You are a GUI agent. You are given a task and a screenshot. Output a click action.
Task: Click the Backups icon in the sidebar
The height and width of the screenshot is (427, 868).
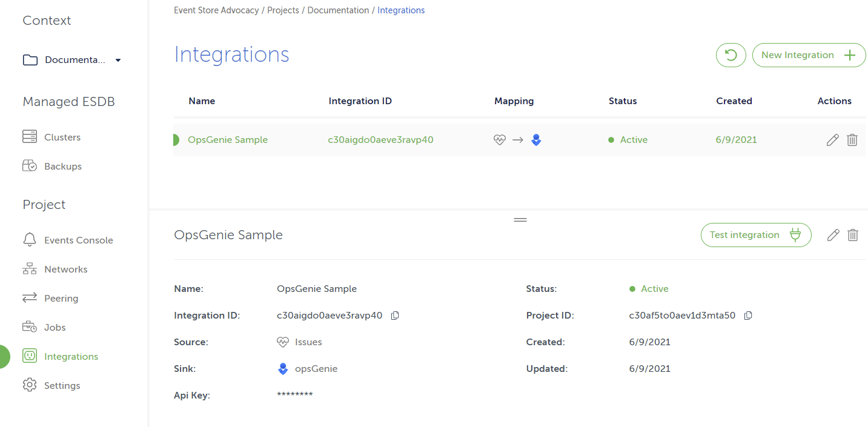pyautogui.click(x=29, y=166)
